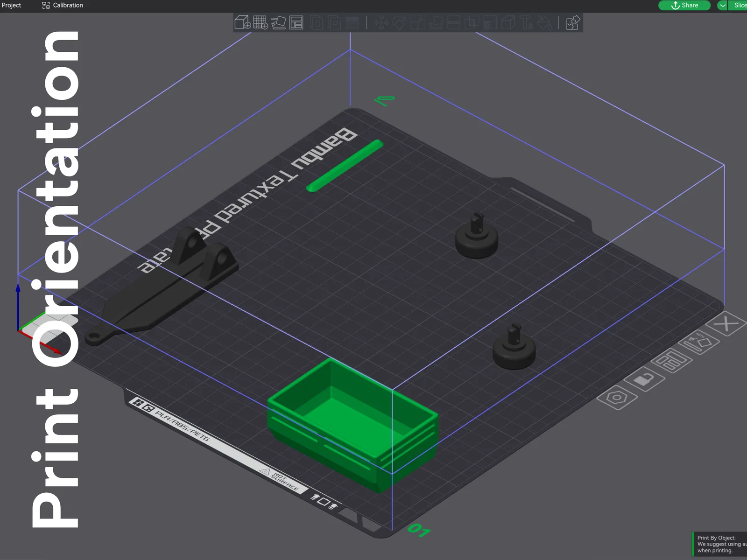Select the green rod model
Screen dimensions: 747x560
[x=345, y=166]
